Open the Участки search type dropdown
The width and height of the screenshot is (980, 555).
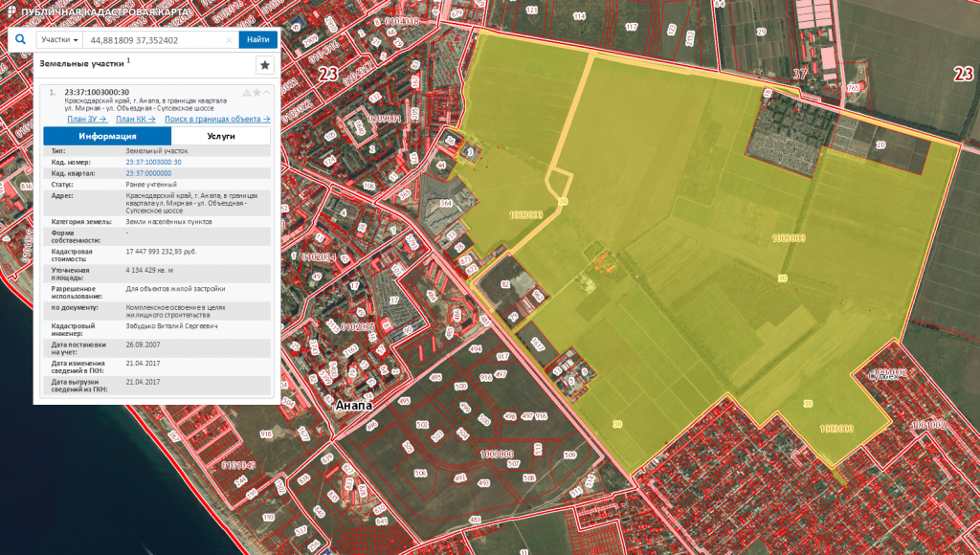click(x=59, y=39)
